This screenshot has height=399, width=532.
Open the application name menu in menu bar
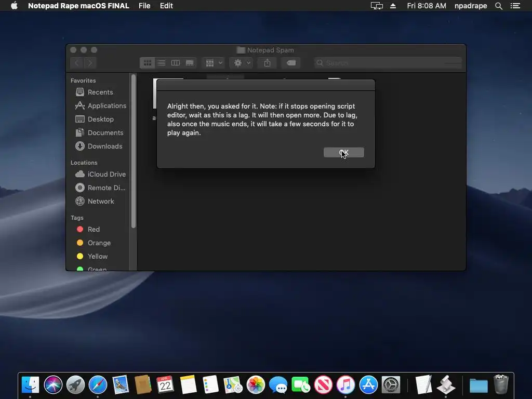[78, 6]
